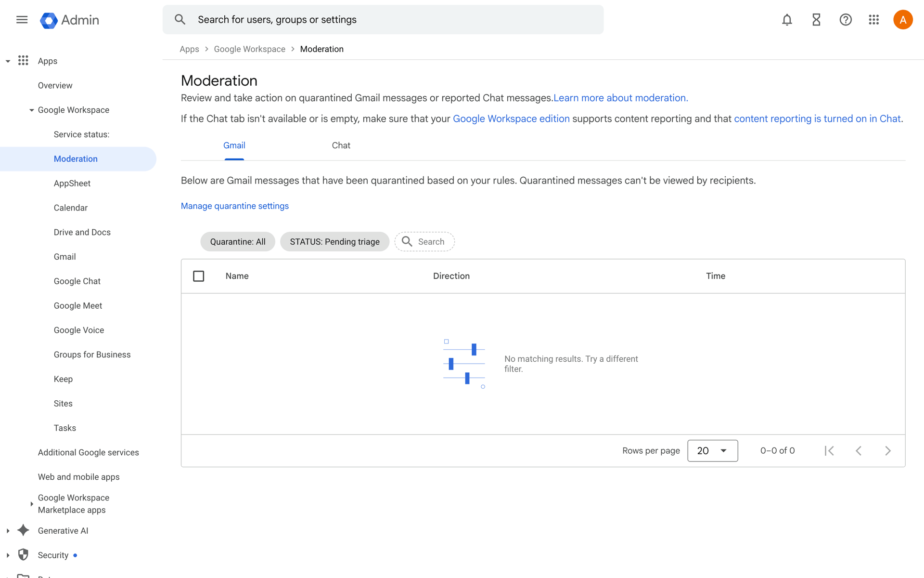Screen dimensions: 924x578
Task: Open Service status in sidebar
Action: (x=81, y=134)
